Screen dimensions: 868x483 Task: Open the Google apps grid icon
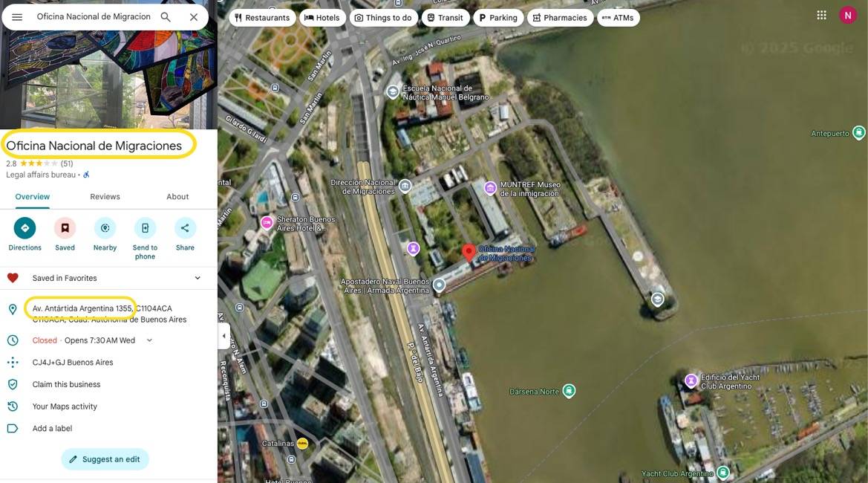point(821,16)
